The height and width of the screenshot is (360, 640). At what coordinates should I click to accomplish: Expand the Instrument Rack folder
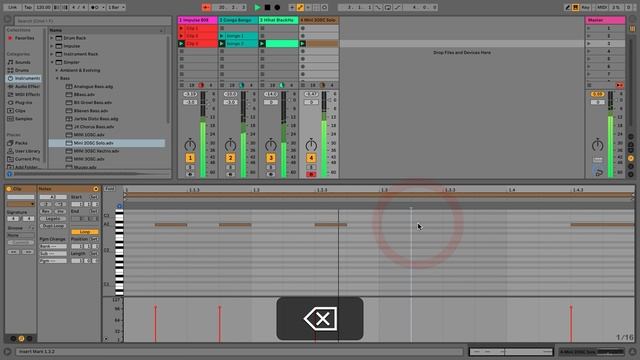click(x=52, y=54)
